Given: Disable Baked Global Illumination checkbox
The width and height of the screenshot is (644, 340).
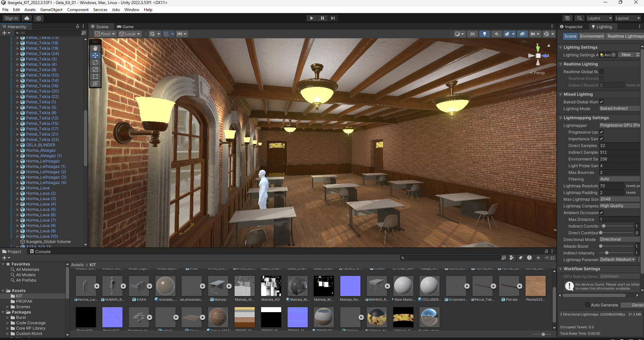Looking at the screenshot, I should (x=601, y=102).
